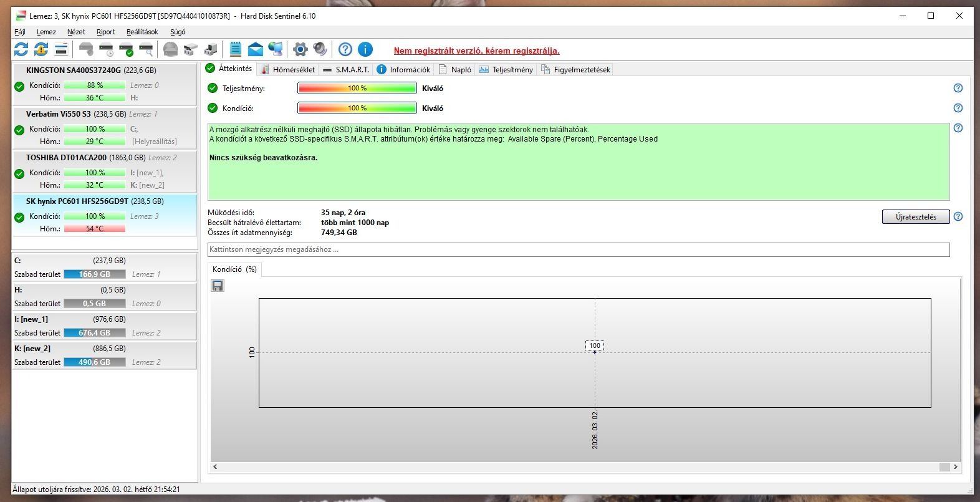Select the SK hynix PC601 disk
Screen dimensions: 980x502
pos(105,215)
